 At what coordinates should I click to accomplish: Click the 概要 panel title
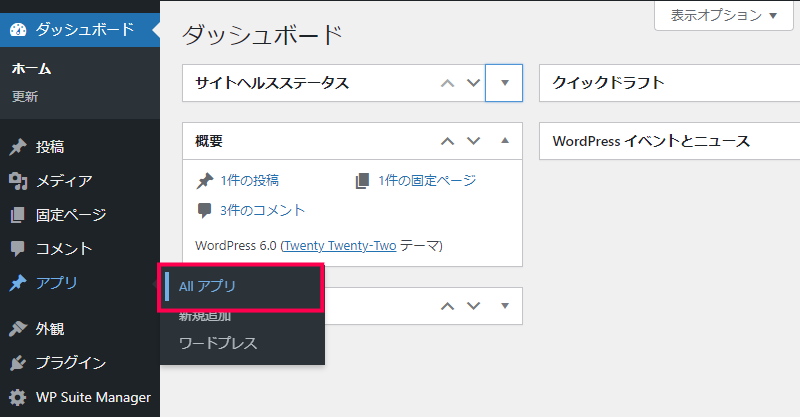209,141
